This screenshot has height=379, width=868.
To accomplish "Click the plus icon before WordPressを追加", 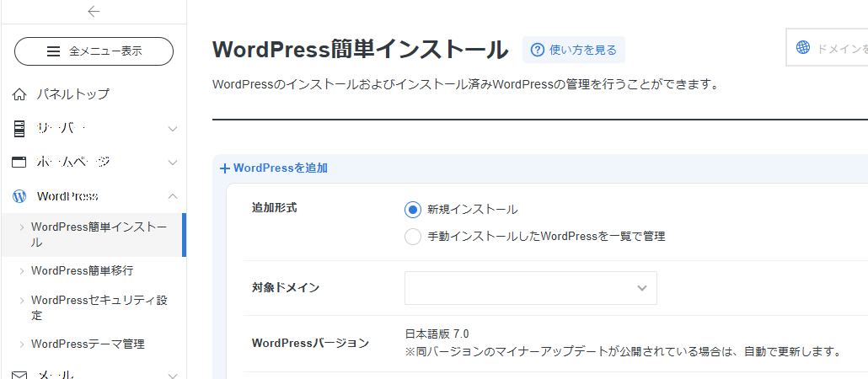I will 225,168.
